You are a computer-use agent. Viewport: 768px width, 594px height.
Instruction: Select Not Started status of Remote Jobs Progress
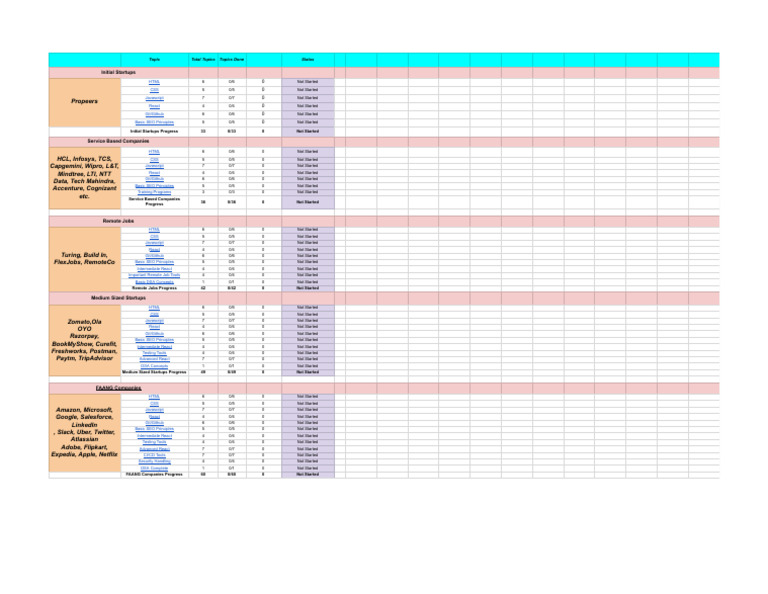[308, 288]
